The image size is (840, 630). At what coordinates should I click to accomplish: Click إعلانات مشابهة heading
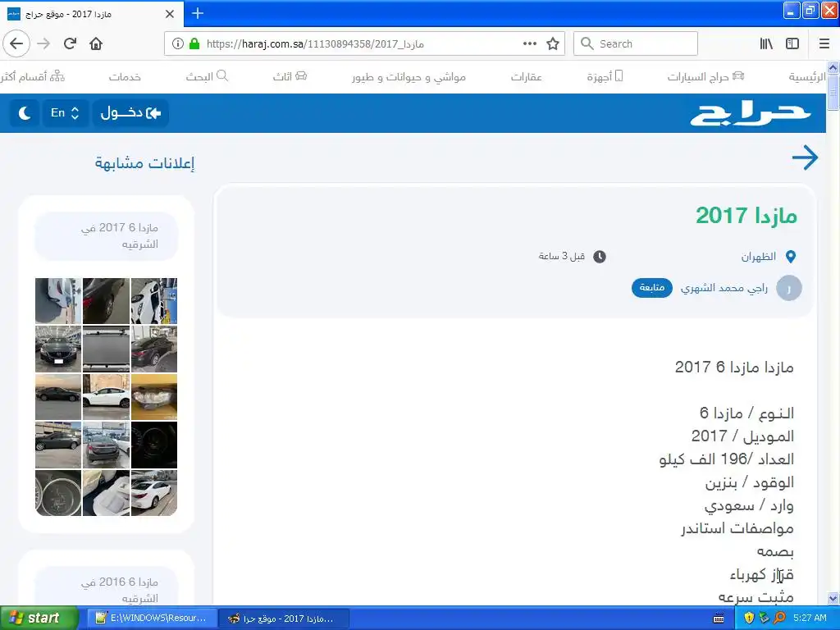coord(144,163)
